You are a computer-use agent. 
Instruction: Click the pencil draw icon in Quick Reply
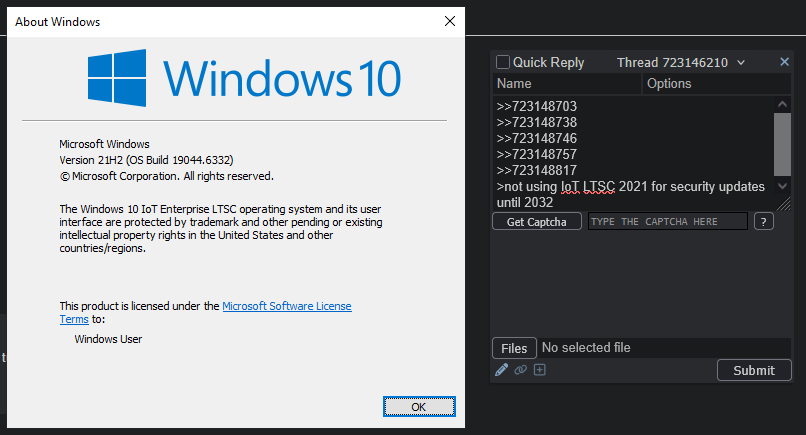[x=502, y=370]
